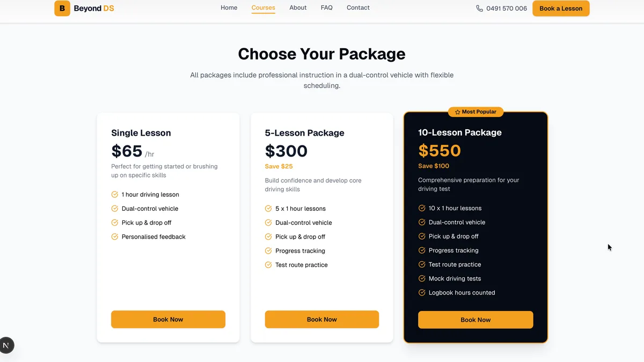Click the phone icon beside 0491 570 006
This screenshot has width=644, height=362.
(x=479, y=9)
